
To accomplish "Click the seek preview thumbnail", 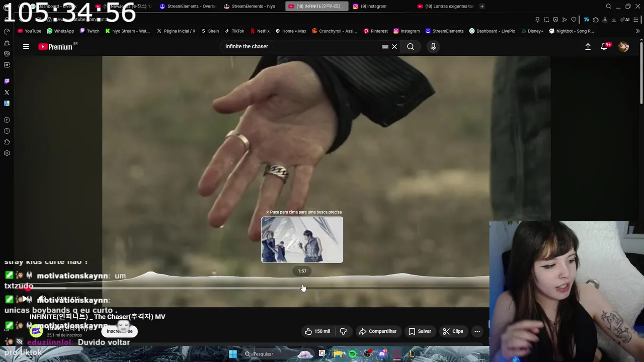I will (x=302, y=240).
